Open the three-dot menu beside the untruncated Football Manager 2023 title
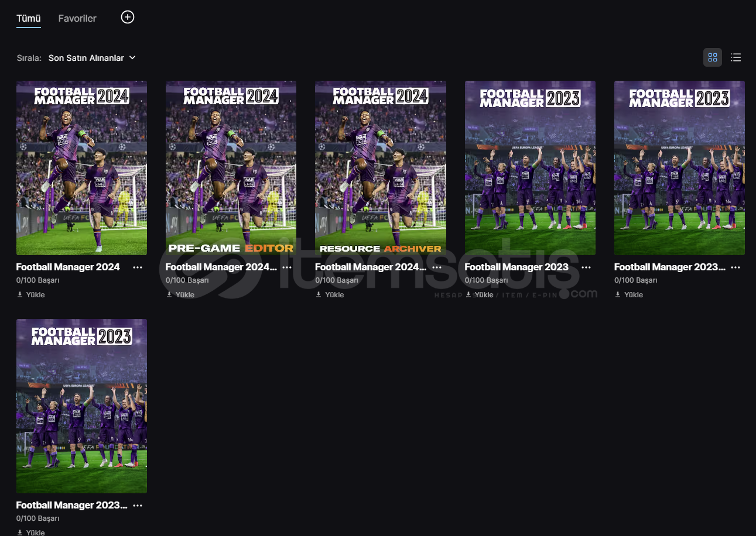The height and width of the screenshot is (536, 756). (x=586, y=267)
